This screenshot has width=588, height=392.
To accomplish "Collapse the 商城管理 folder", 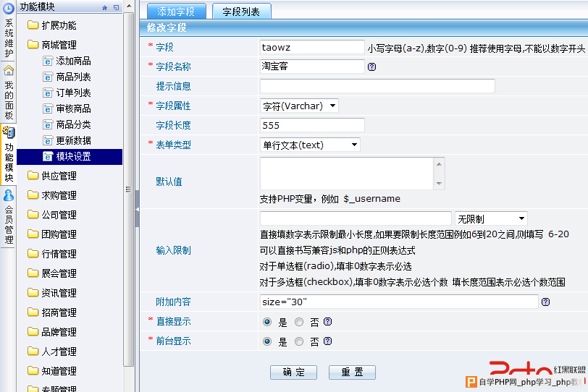I will [51, 45].
